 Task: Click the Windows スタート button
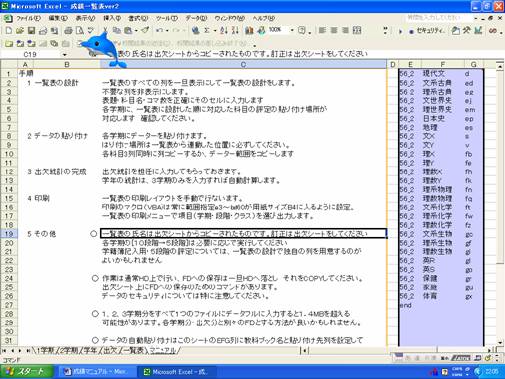click(x=26, y=372)
